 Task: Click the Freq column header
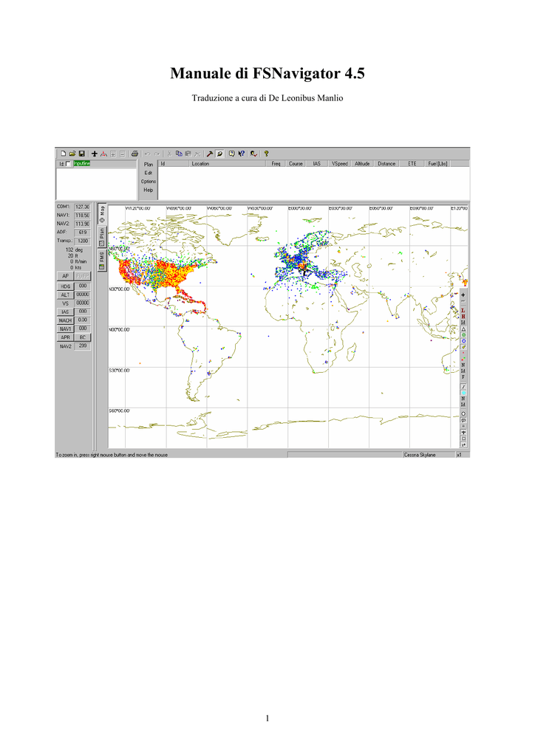[x=276, y=163]
